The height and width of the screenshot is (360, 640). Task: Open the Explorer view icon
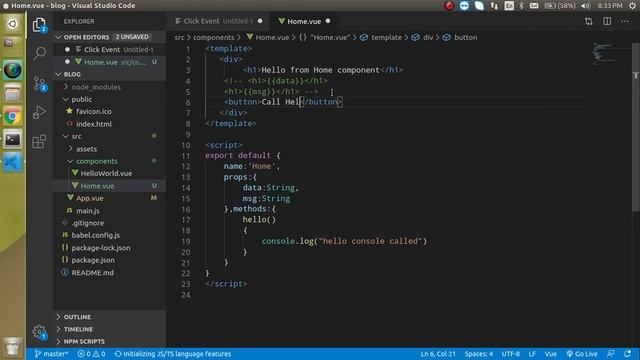(39, 24)
